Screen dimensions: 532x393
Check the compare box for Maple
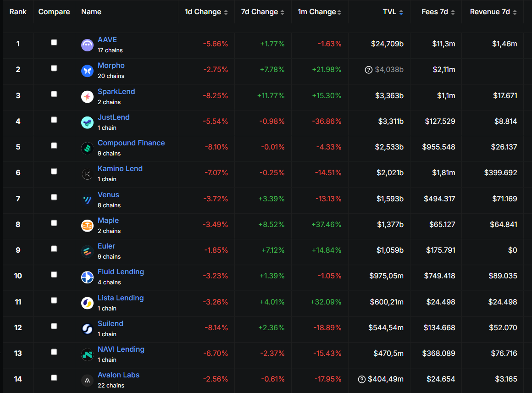(54, 223)
